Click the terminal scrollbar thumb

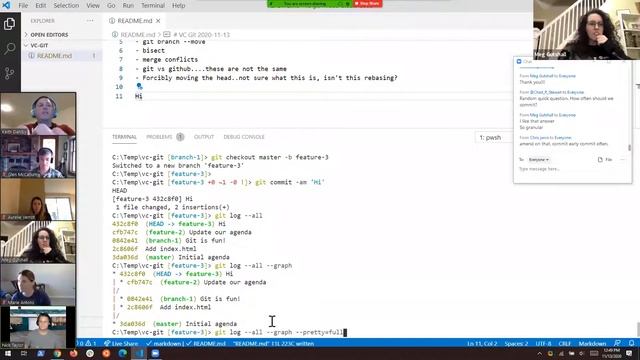pos(638,329)
